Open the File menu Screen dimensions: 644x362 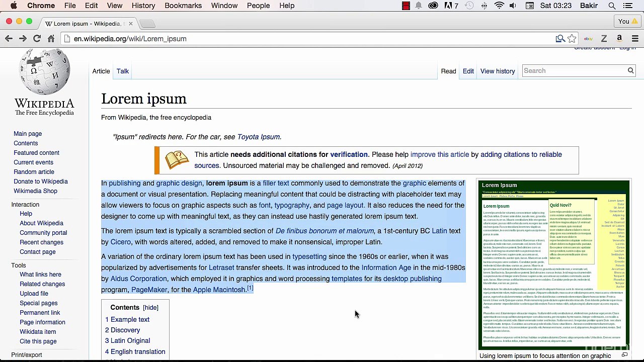(70, 6)
